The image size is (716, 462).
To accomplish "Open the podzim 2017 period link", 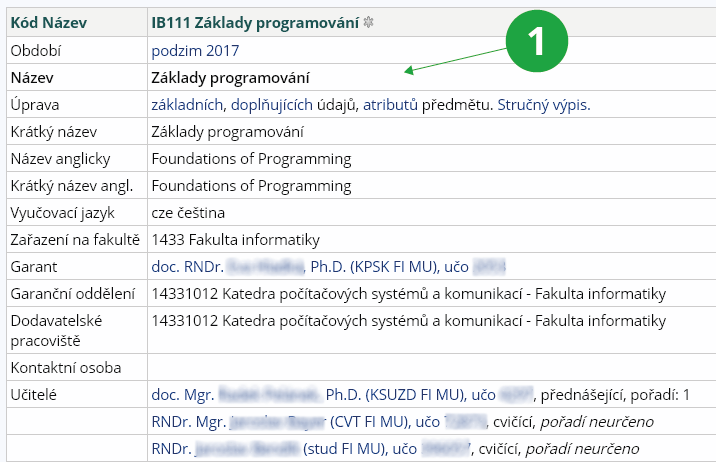I will coord(195,50).
